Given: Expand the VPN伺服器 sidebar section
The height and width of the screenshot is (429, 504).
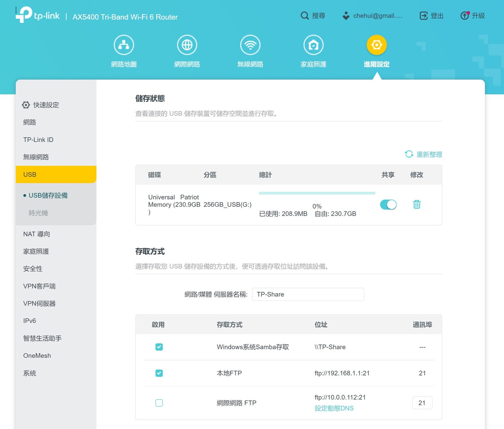Looking at the screenshot, I should 39,303.
